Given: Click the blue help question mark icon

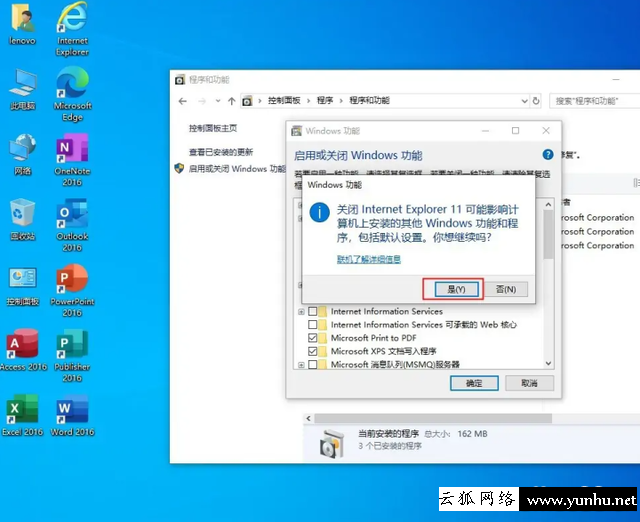Looking at the screenshot, I should [548, 155].
